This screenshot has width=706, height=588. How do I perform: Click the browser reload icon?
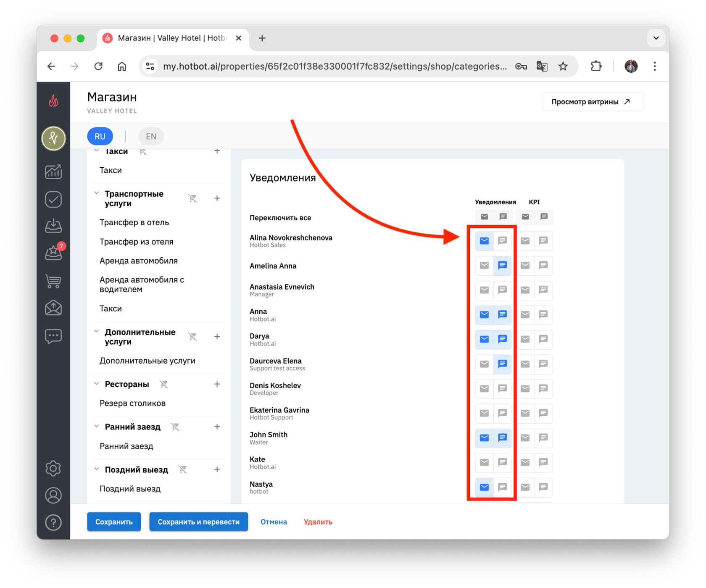[x=98, y=66]
